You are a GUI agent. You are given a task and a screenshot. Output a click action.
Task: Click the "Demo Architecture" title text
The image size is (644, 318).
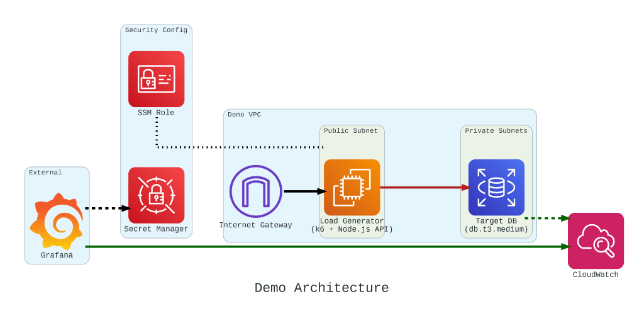pos(321,288)
